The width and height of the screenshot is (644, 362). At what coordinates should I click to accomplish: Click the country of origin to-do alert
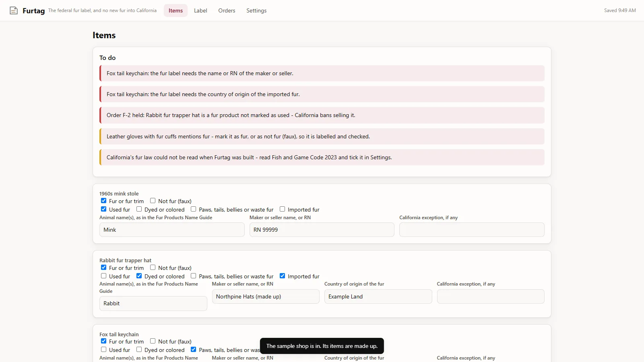tap(322, 94)
